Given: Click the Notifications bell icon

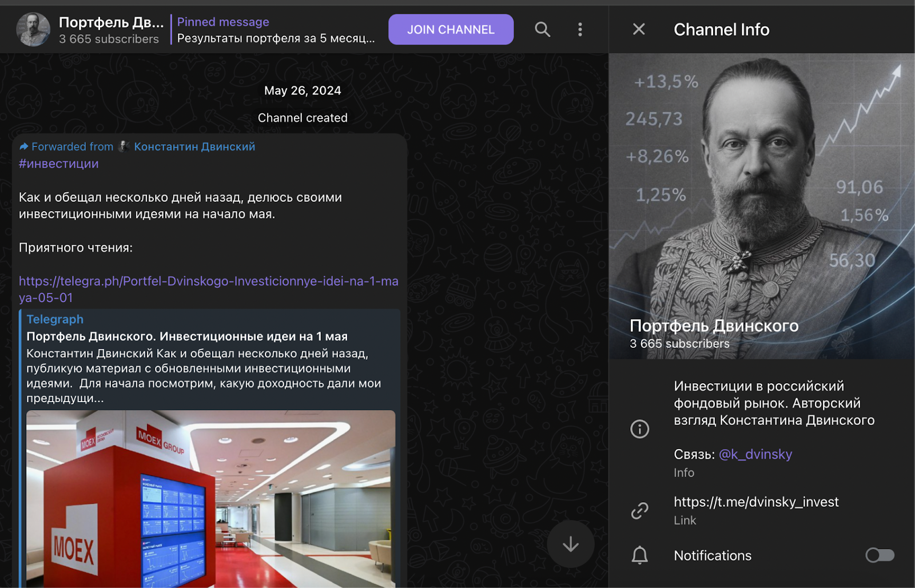Looking at the screenshot, I should 639,555.
